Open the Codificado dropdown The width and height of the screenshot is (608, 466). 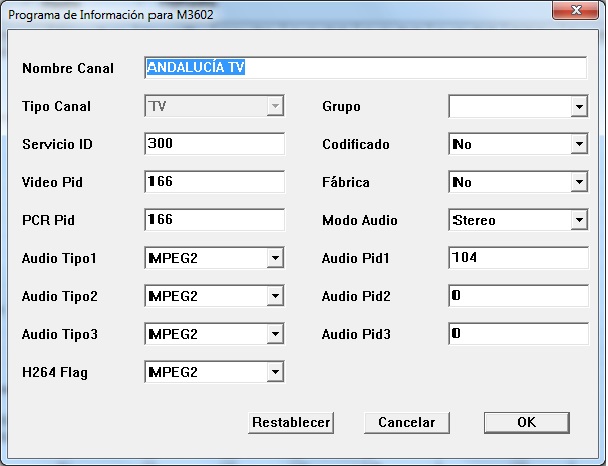click(x=518, y=144)
